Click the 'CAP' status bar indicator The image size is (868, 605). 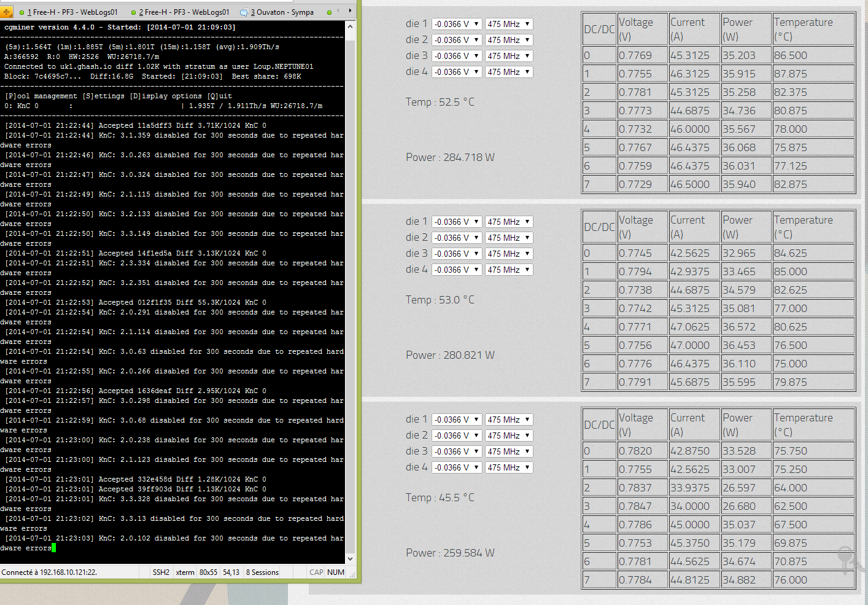tap(316, 572)
